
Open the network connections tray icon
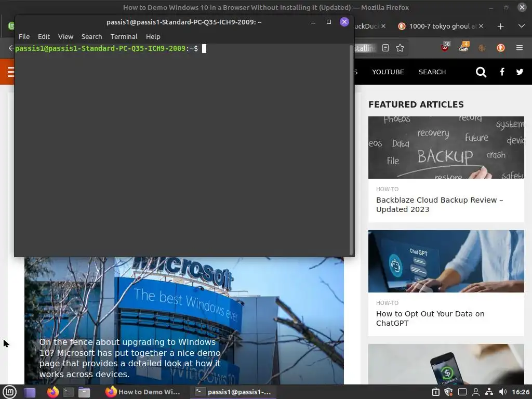(489, 392)
